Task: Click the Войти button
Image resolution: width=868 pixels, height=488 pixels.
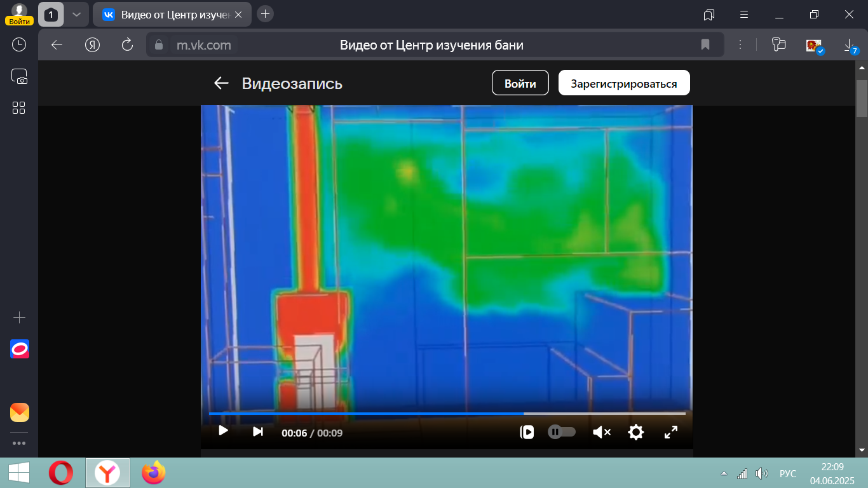Action: (x=520, y=83)
